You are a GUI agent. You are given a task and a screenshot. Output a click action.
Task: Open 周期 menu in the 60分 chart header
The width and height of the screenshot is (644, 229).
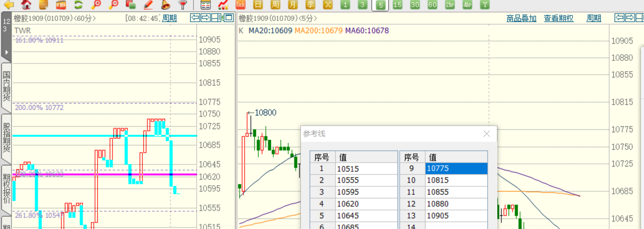tap(169, 18)
